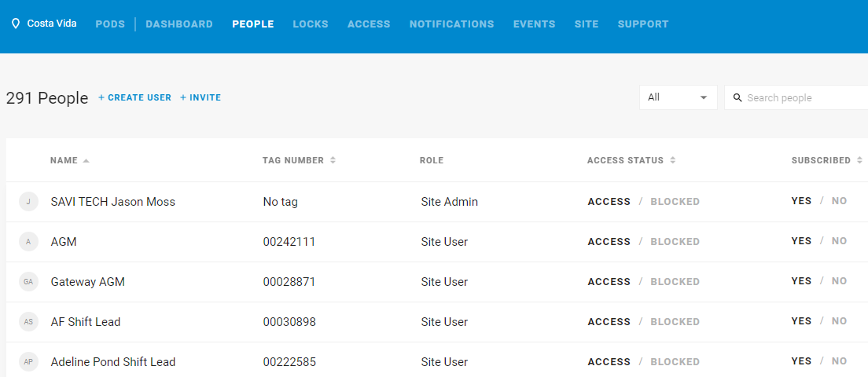Block access for Adeline Pond Shift Lead
Screen dimensions: 868x377
point(675,361)
